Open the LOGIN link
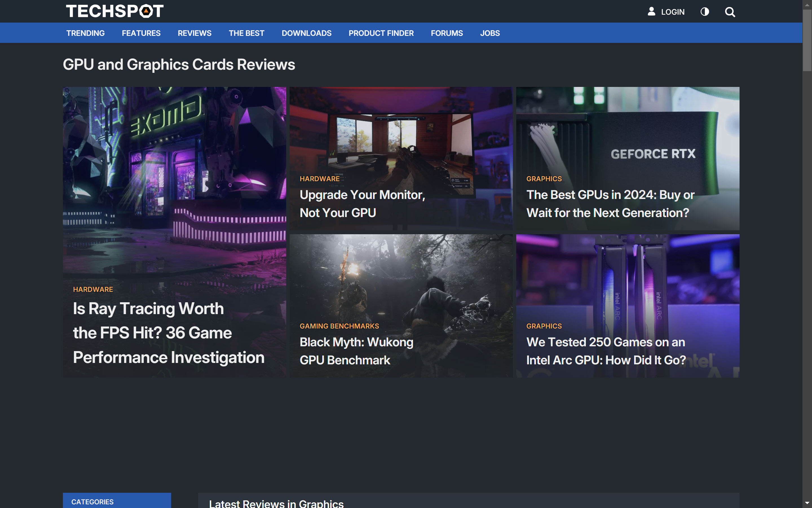812x508 pixels. point(672,12)
